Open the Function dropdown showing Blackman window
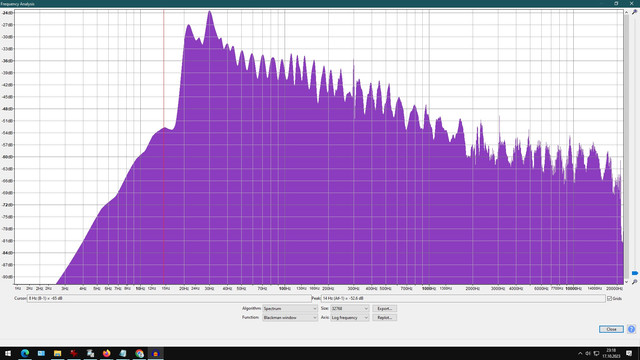The width and height of the screenshot is (640, 360). point(290,318)
